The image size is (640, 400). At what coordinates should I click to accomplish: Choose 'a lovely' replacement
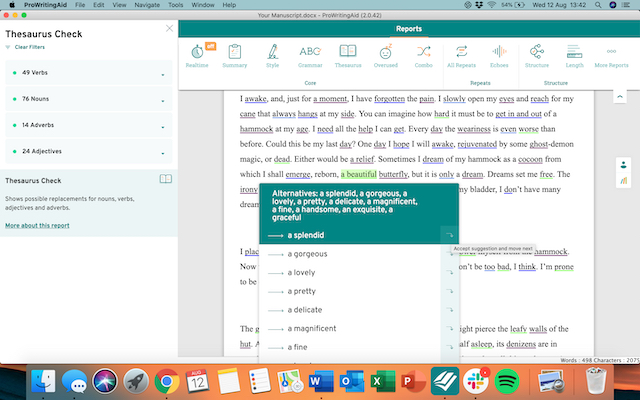tap(301, 273)
